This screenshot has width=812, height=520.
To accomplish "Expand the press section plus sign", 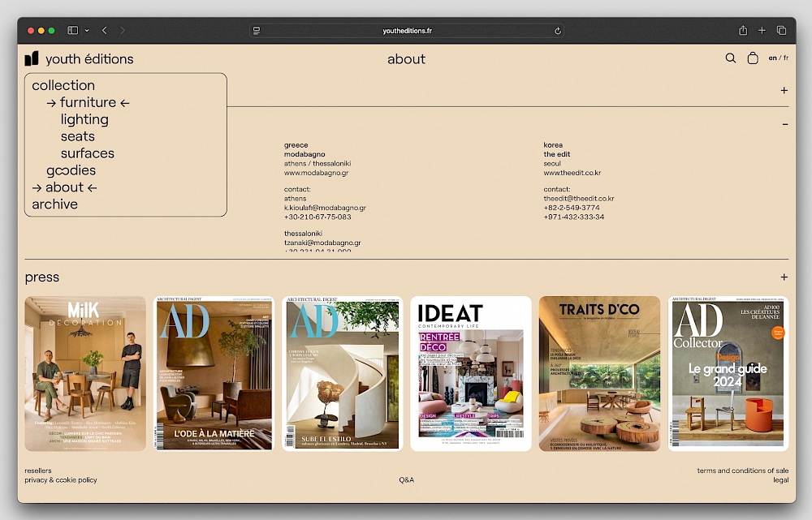I will (x=784, y=277).
